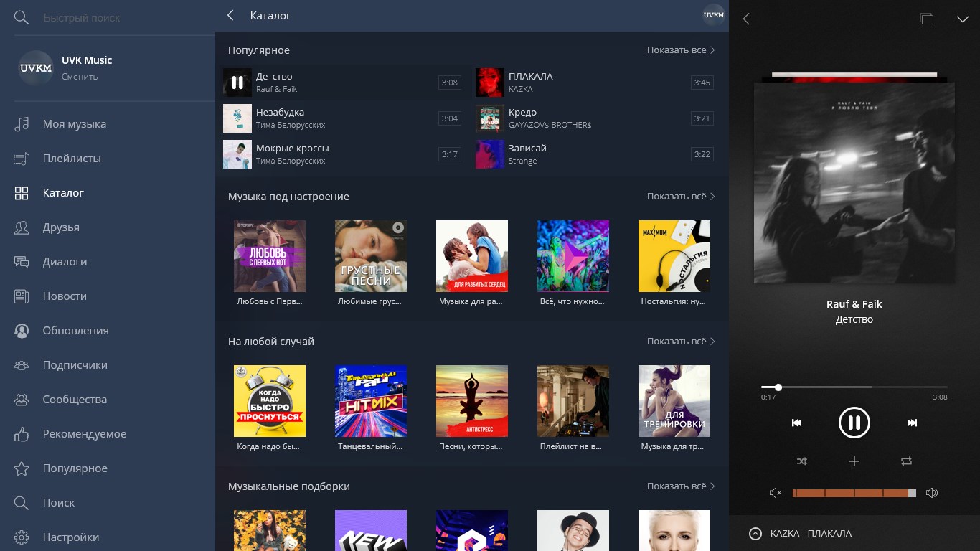Click the Детство album cover in player
Image resolution: width=980 pixels, height=551 pixels.
click(854, 182)
